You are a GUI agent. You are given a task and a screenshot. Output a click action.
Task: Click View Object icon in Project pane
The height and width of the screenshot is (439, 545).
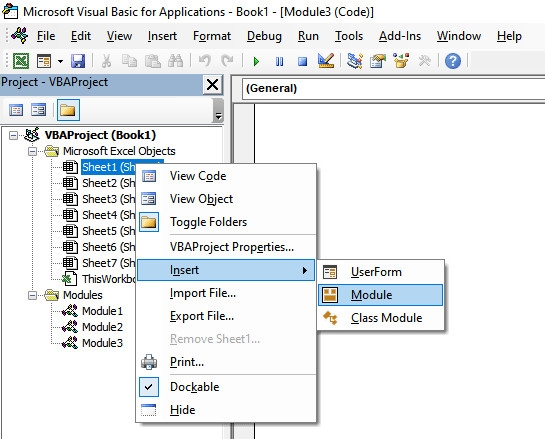coord(38,110)
